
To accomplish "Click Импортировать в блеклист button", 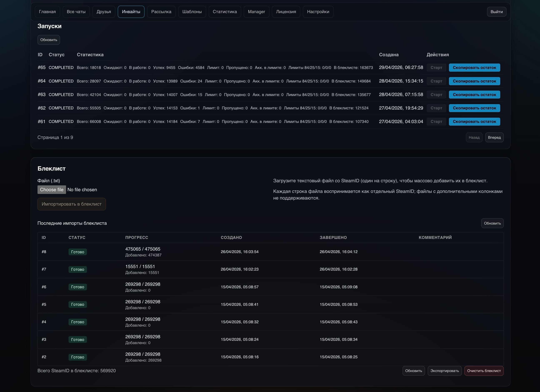I will tap(71, 204).
